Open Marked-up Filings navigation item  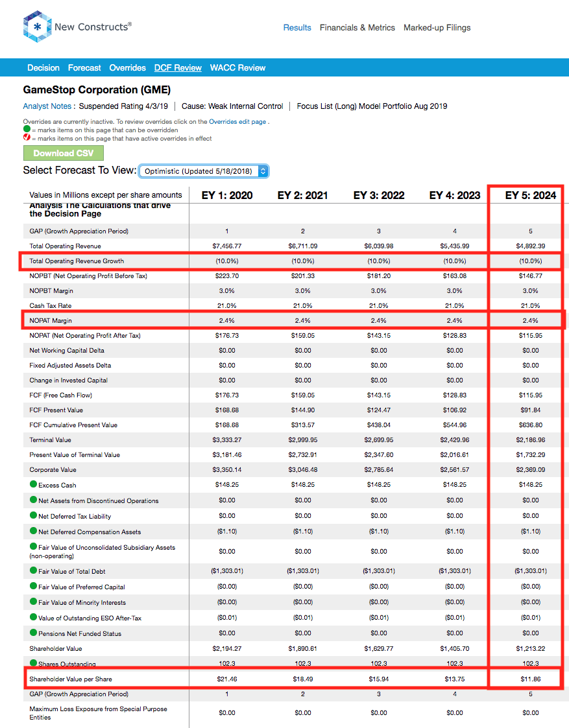click(x=437, y=28)
